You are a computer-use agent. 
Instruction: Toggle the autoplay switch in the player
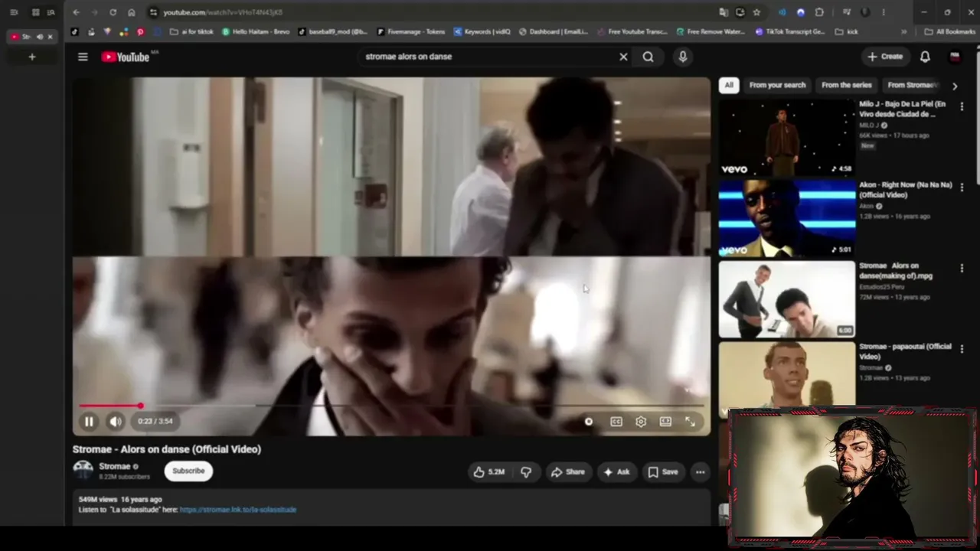[x=588, y=422]
